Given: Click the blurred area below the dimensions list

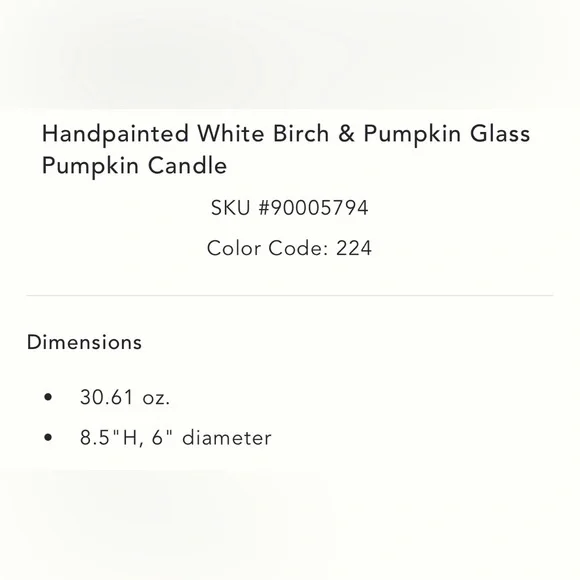Looking at the screenshot, I should point(290,525).
